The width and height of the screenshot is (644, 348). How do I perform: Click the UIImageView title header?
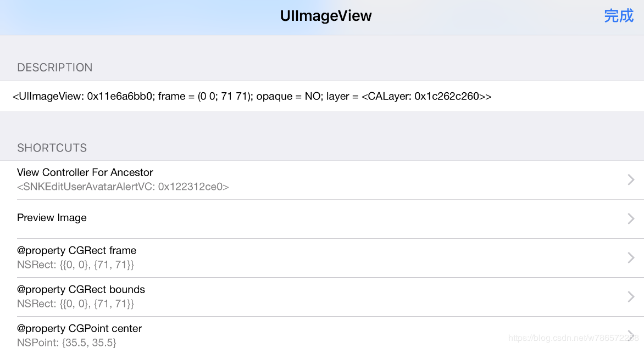point(326,16)
